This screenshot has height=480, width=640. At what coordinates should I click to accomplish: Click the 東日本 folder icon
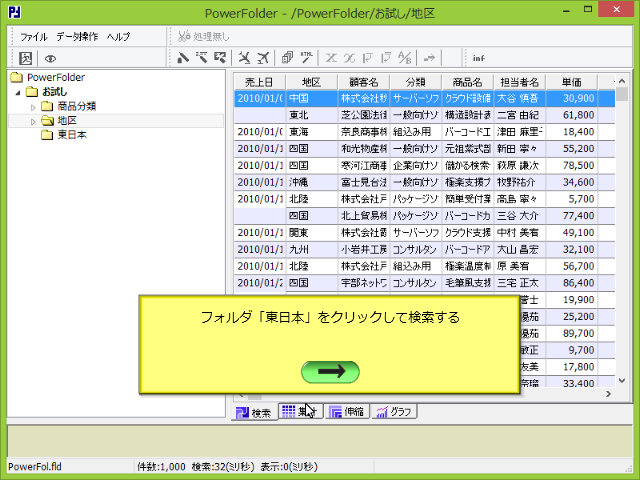coord(47,135)
